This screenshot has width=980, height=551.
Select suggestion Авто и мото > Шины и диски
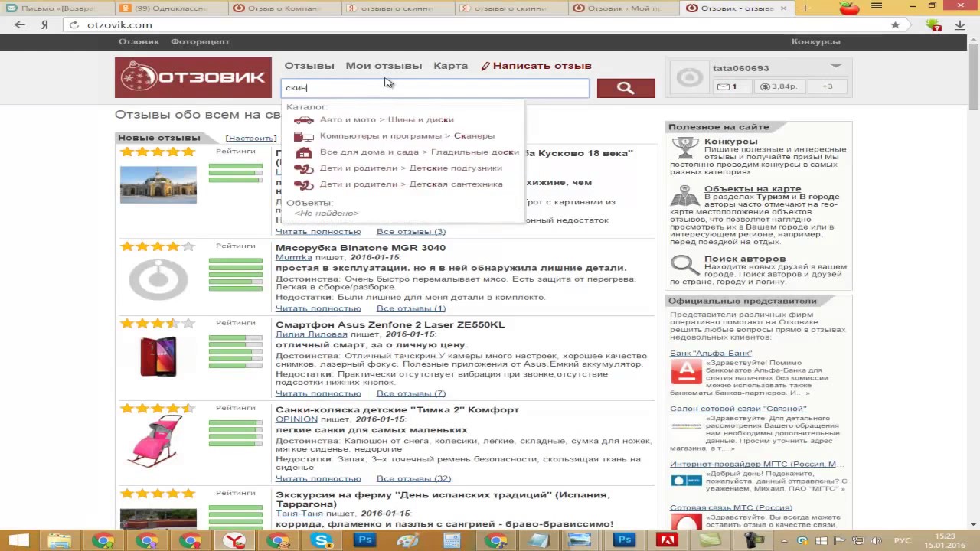click(387, 119)
